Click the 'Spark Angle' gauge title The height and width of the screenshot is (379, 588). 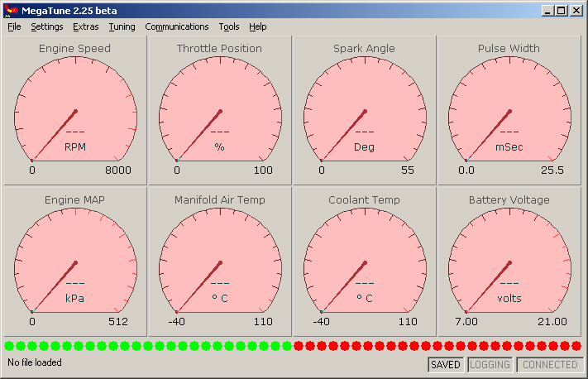(x=364, y=48)
